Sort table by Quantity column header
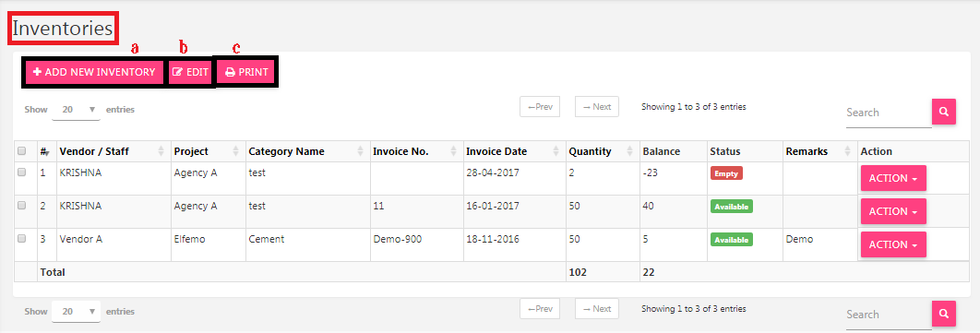 click(602, 152)
